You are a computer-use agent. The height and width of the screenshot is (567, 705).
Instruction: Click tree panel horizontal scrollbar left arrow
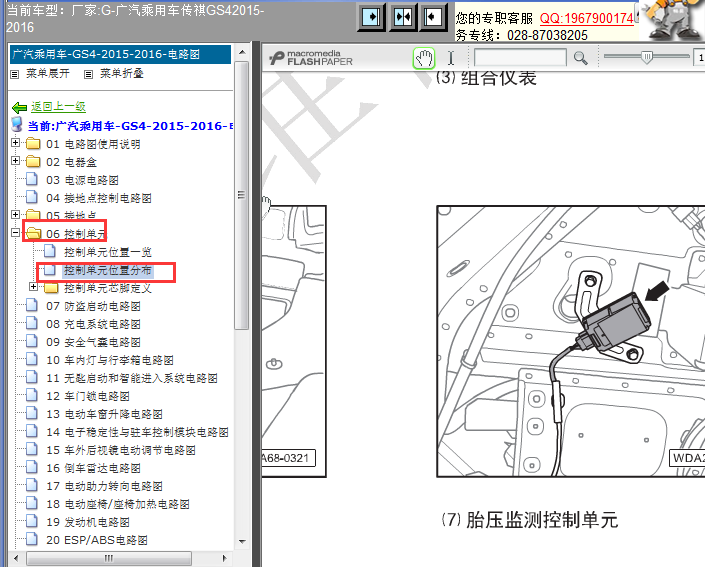tap(16, 558)
